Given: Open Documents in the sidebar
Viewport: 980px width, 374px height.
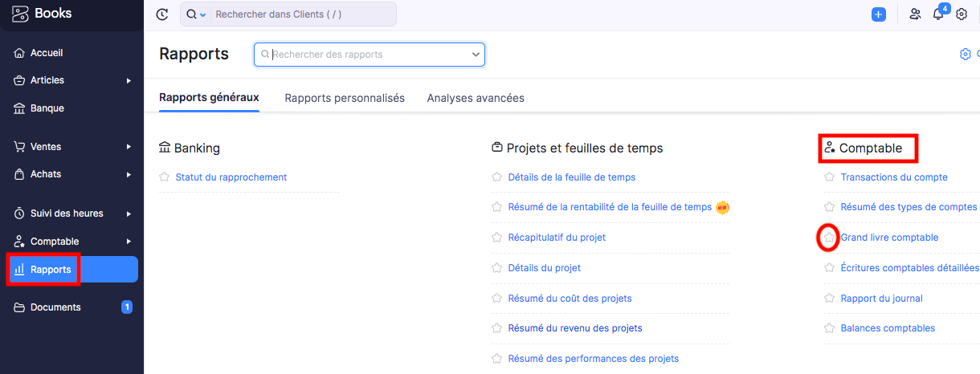Looking at the screenshot, I should [55, 307].
